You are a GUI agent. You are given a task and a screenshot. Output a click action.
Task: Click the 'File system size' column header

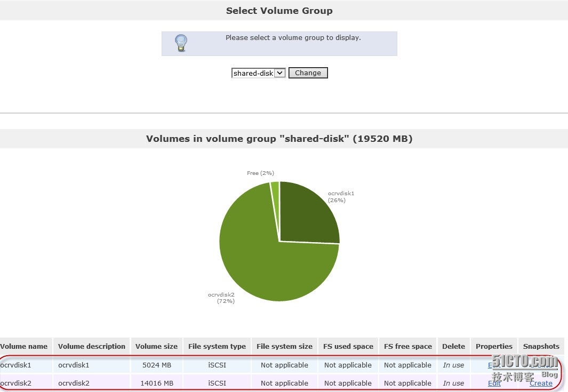[284, 346]
